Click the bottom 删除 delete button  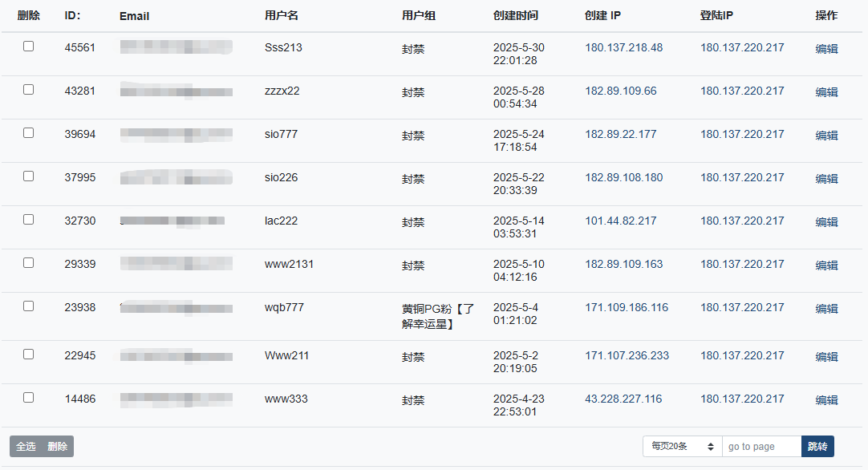coord(58,446)
